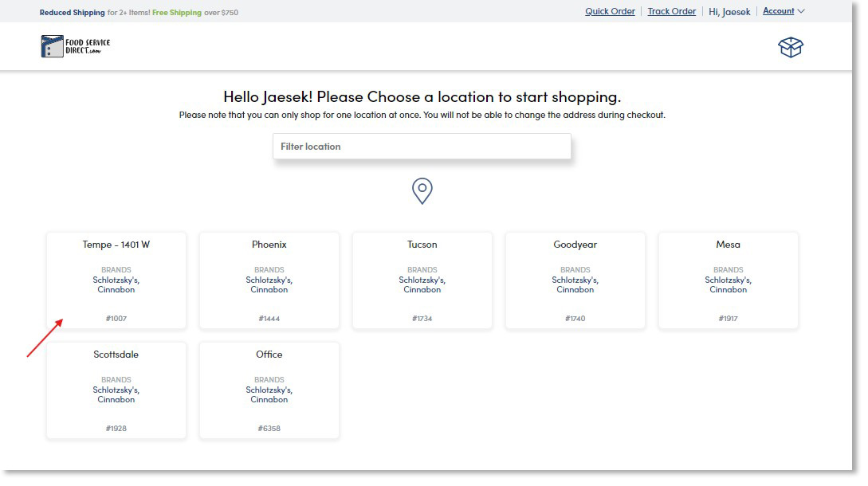Click store number #1734

pyautogui.click(x=422, y=318)
